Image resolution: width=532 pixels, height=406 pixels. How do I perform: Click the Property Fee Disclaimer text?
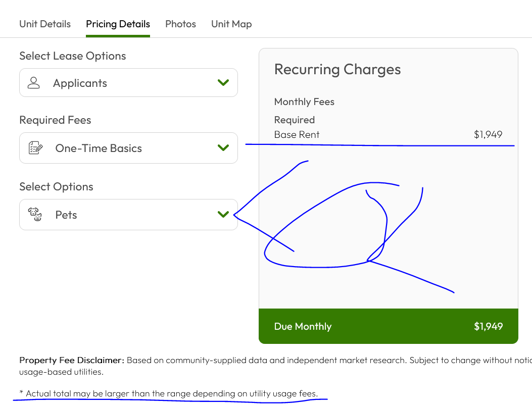tap(275, 366)
